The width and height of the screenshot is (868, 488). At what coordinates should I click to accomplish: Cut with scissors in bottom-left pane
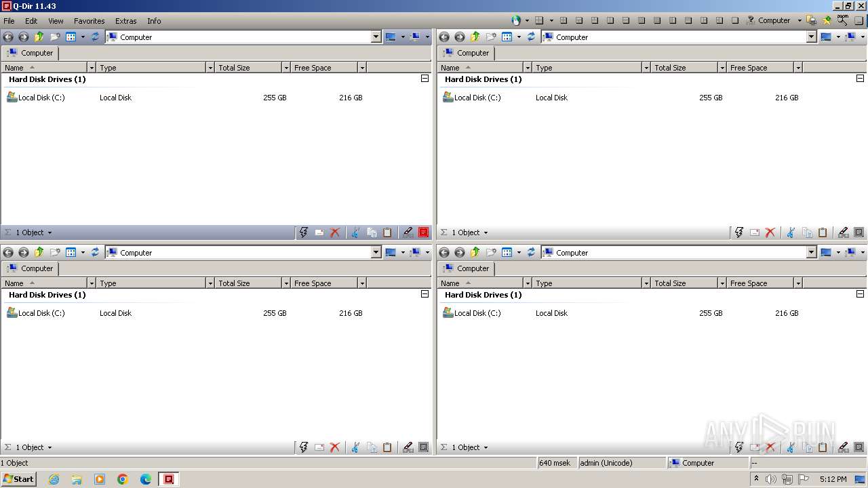[x=355, y=447]
